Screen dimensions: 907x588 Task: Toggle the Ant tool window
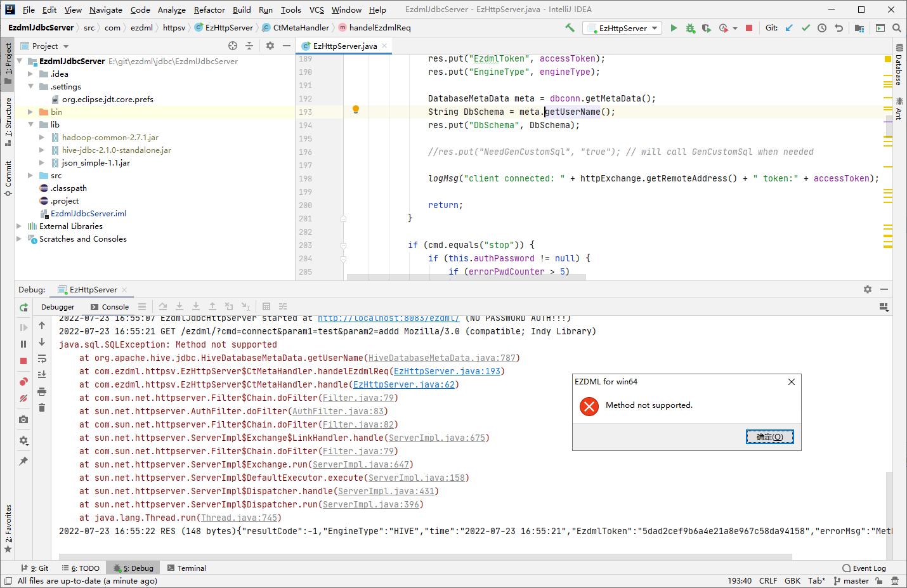pyautogui.click(x=899, y=108)
